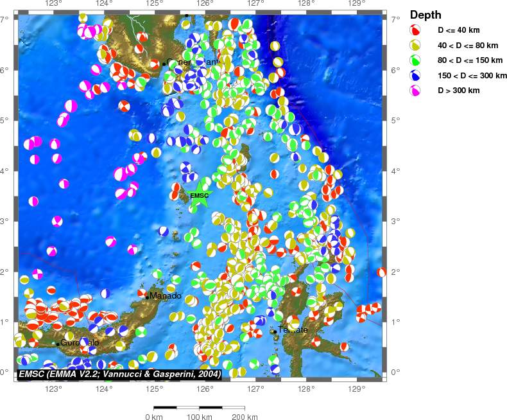Click the green EMSC star epicenter marker

(200, 196)
